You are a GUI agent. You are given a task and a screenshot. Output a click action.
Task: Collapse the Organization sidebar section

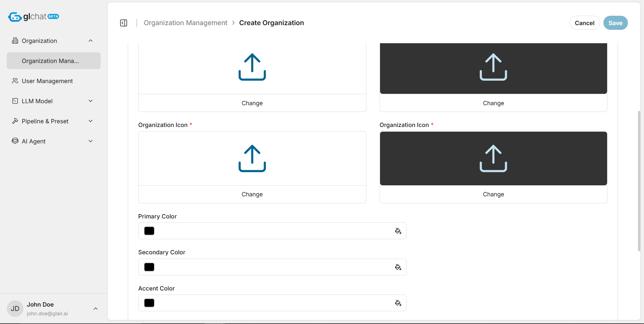pyautogui.click(x=90, y=41)
